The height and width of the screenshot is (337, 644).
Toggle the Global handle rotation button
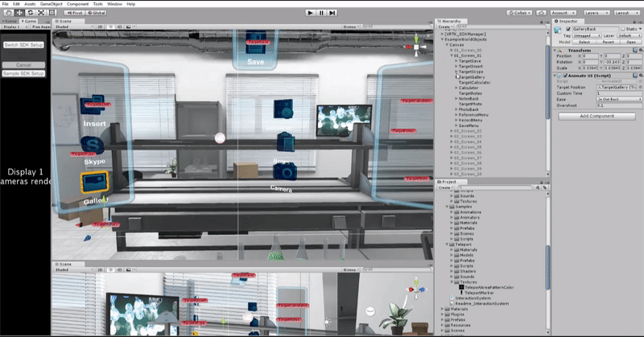97,13
